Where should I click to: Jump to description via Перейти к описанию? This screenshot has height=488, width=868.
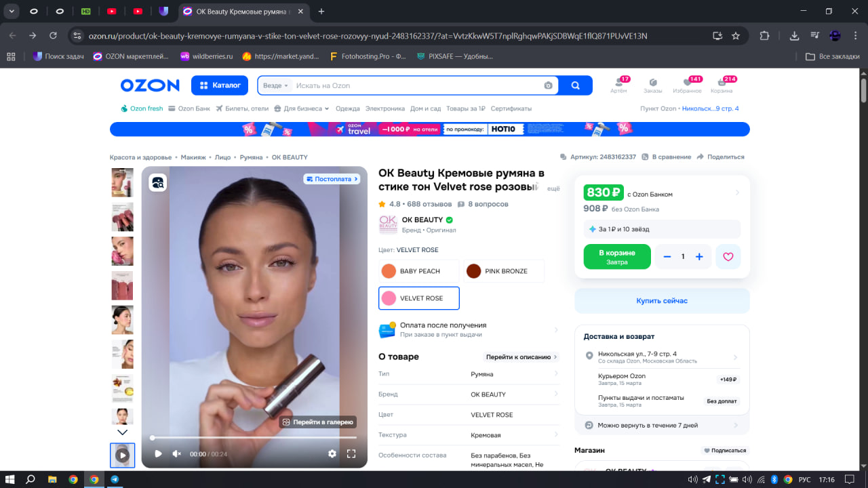coord(521,357)
